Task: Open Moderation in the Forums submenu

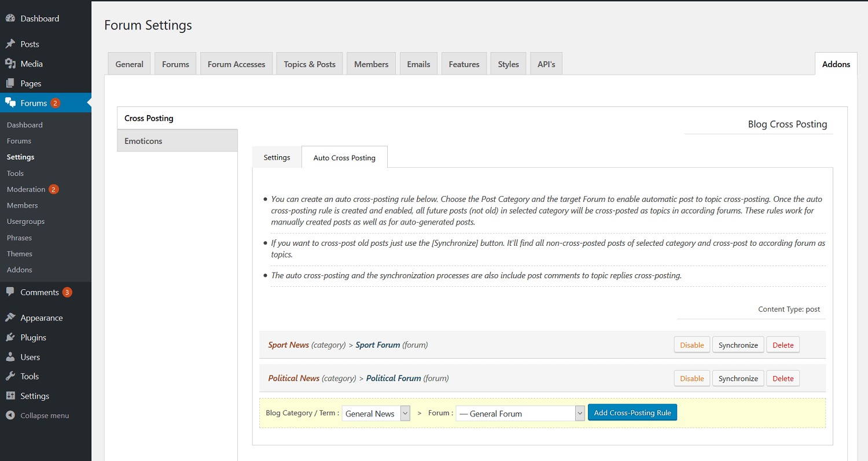Action: tap(26, 189)
